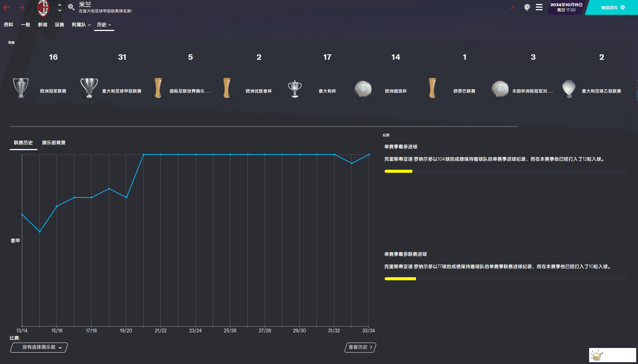The image size is (638, 364).
Task: Expand the 历史 dropdown menu
Action: tap(104, 25)
